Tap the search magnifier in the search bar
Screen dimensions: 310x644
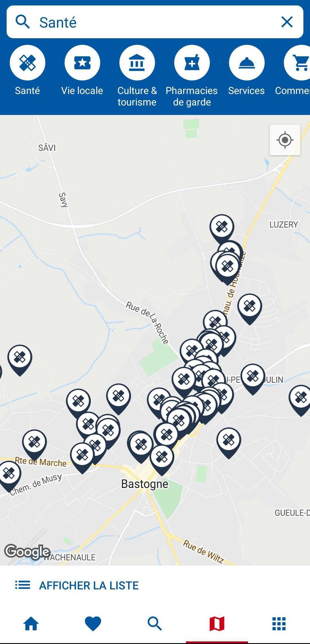point(23,22)
